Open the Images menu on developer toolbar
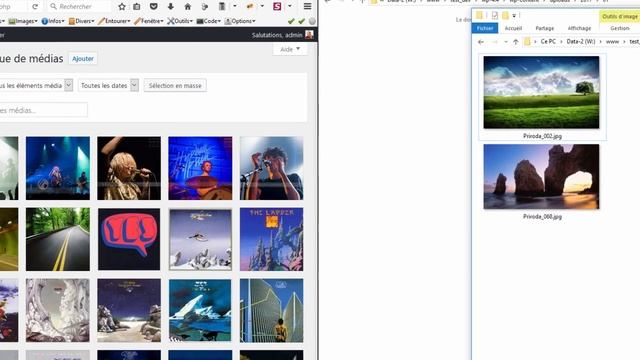This screenshot has height=360, width=640. (x=23, y=21)
